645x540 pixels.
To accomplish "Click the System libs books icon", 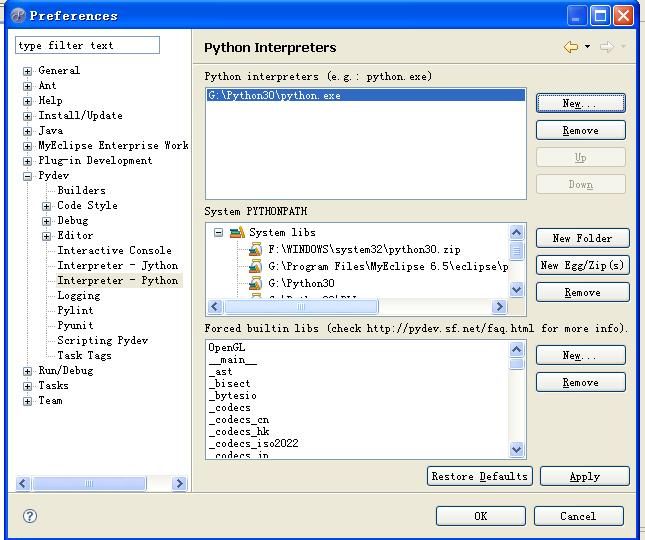I will pyautogui.click(x=237, y=232).
